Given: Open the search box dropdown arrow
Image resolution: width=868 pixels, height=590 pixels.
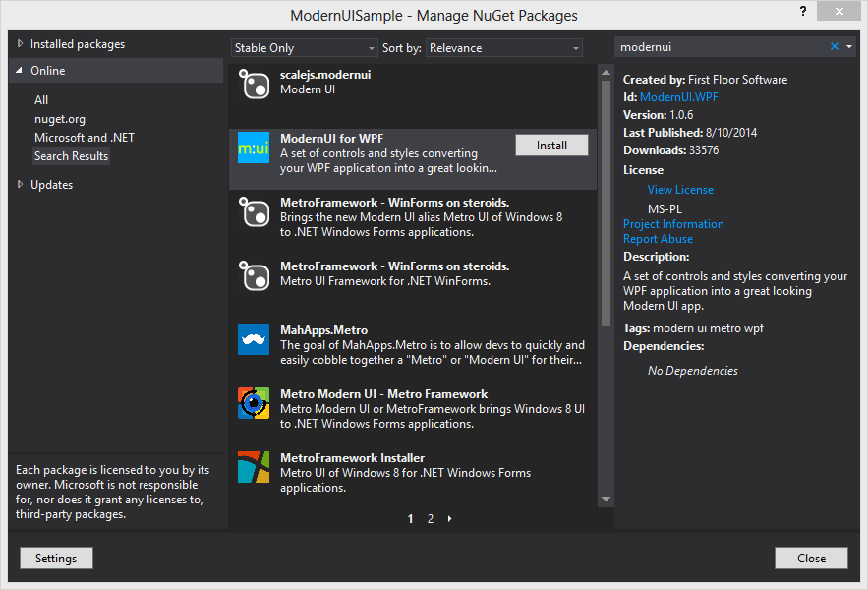Looking at the screenshot, I should 849,47.
